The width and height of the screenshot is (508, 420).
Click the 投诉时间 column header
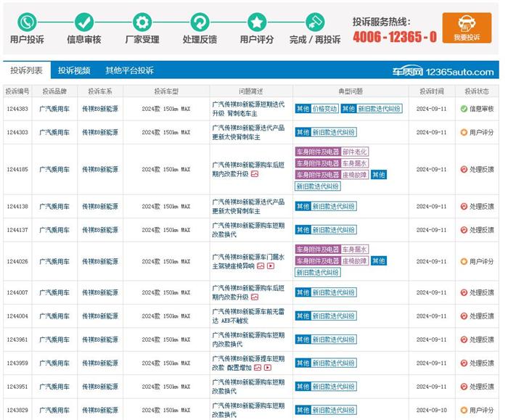tap(432, 91)
